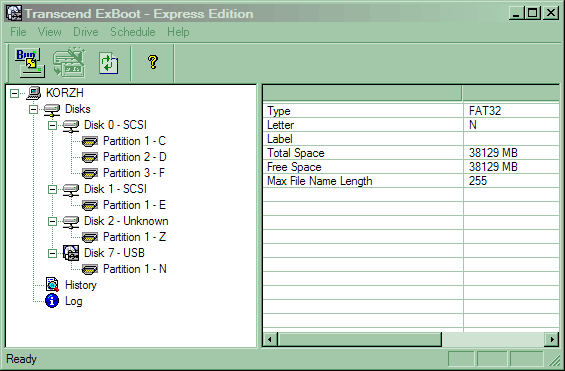
Task: Open help via yellow question mark icon
Action: click(x=153, y=62)
